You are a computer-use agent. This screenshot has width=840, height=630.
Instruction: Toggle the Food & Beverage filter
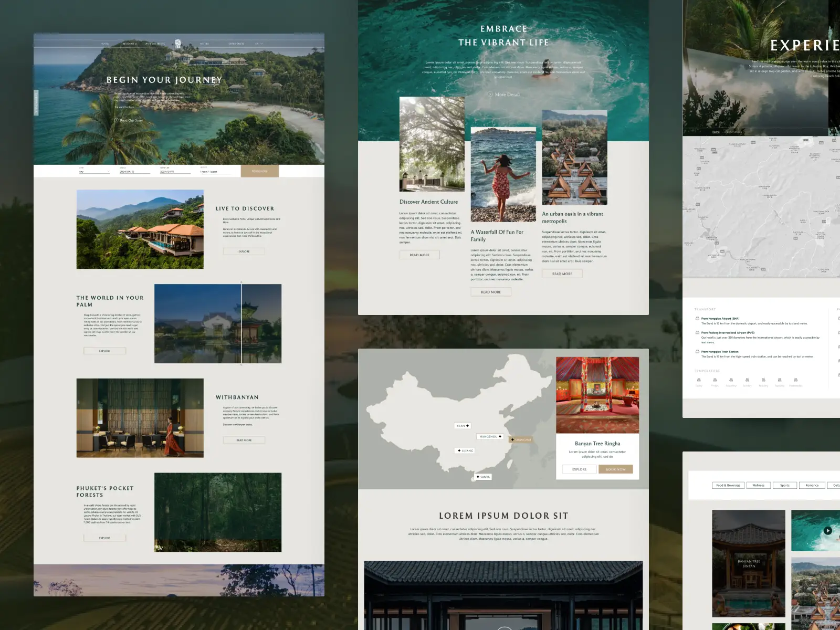[x=728, y=485]
